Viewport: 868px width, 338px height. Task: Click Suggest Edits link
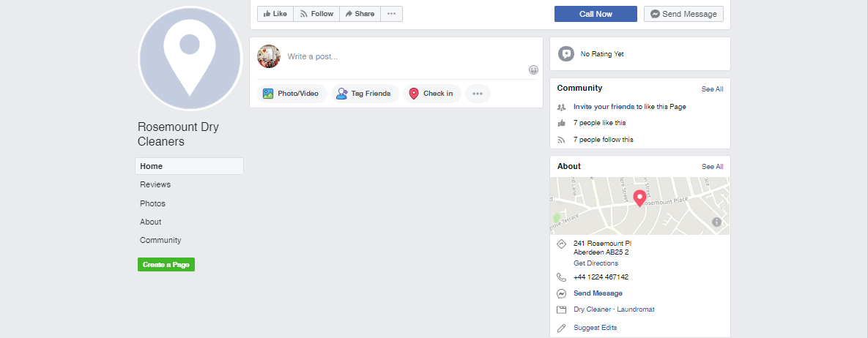tap(595, 328)
